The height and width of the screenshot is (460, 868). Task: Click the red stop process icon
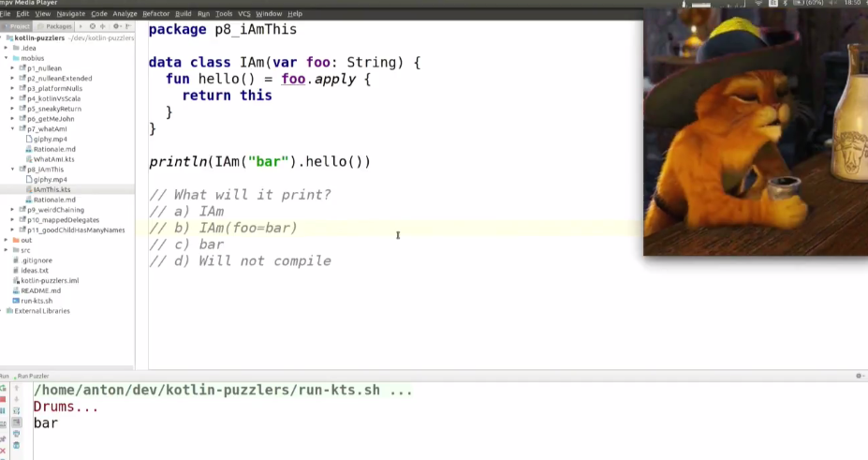click(x=4, y=400)
